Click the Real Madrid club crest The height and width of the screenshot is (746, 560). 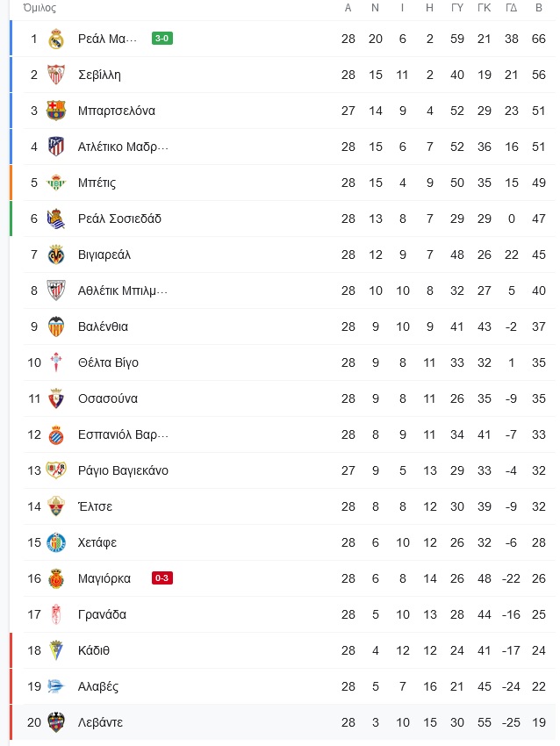tap(56, 39)
